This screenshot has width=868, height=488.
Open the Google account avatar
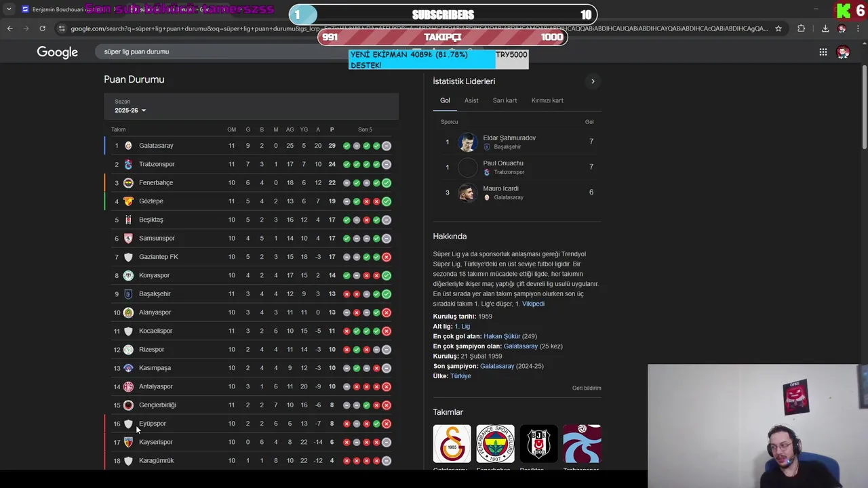coord(843,52)
